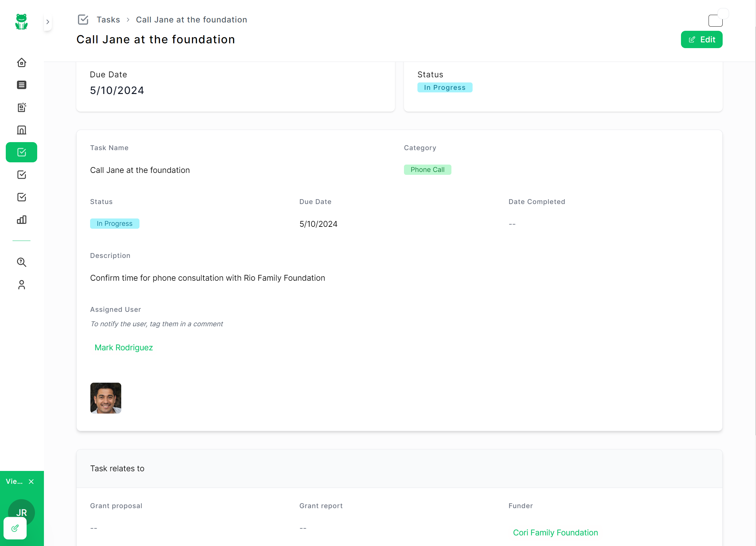Open the building/funders sidebar icon
Screen dimensions: 756x546
click(22, 130)
